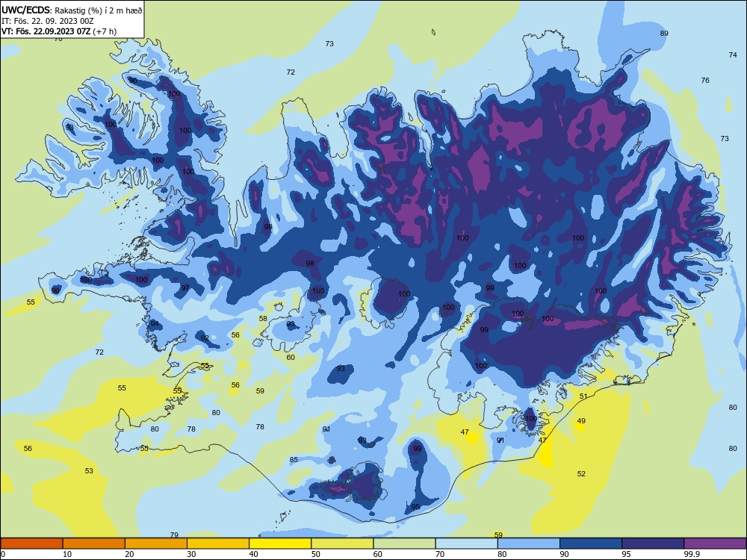Viewport: 747px width, 560px height.
Task: Click the 95–99.9 navy legend swatch
Action: (x=653, y=544)
